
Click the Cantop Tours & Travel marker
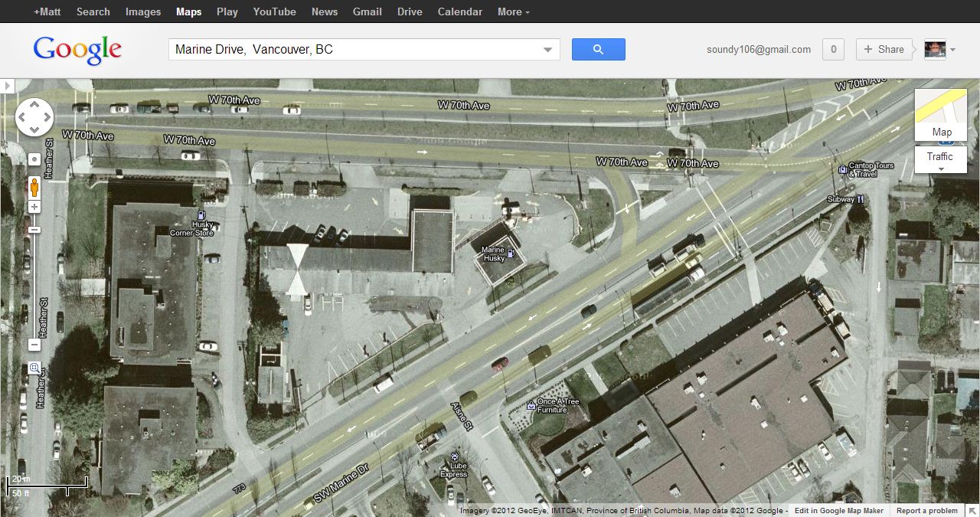pyautogui.click(x=842, y=169)
